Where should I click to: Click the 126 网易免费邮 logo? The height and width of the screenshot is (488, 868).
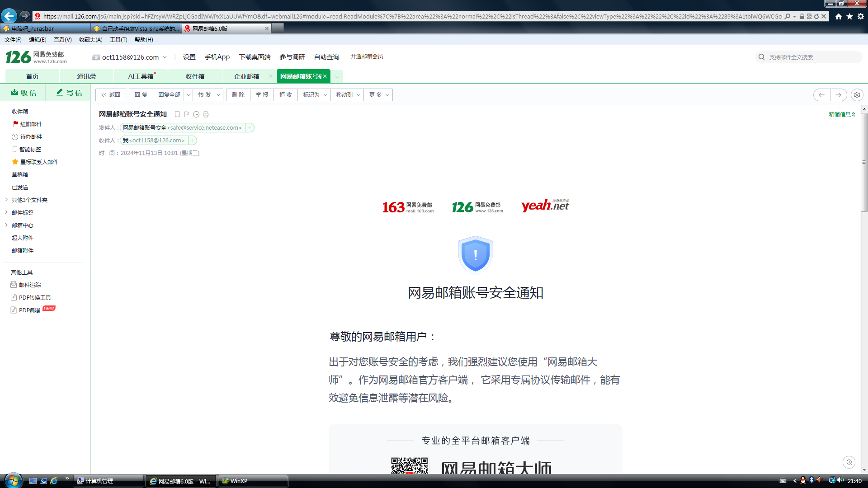[36, 57]
